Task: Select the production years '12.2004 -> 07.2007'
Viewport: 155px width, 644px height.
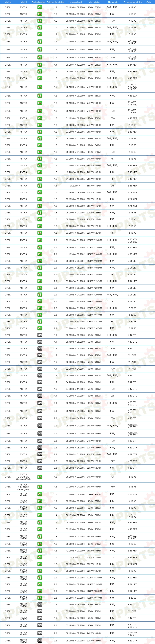Action: point(75,396)
